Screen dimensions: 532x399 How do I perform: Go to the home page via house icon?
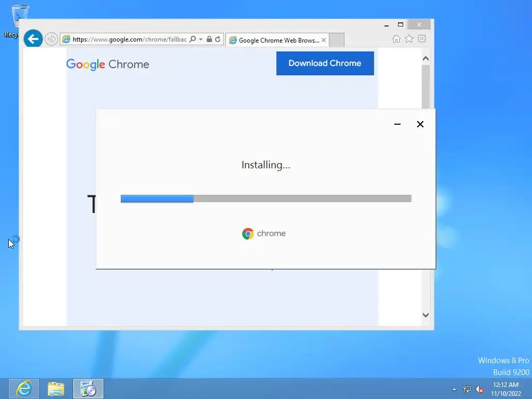[396, 38]
